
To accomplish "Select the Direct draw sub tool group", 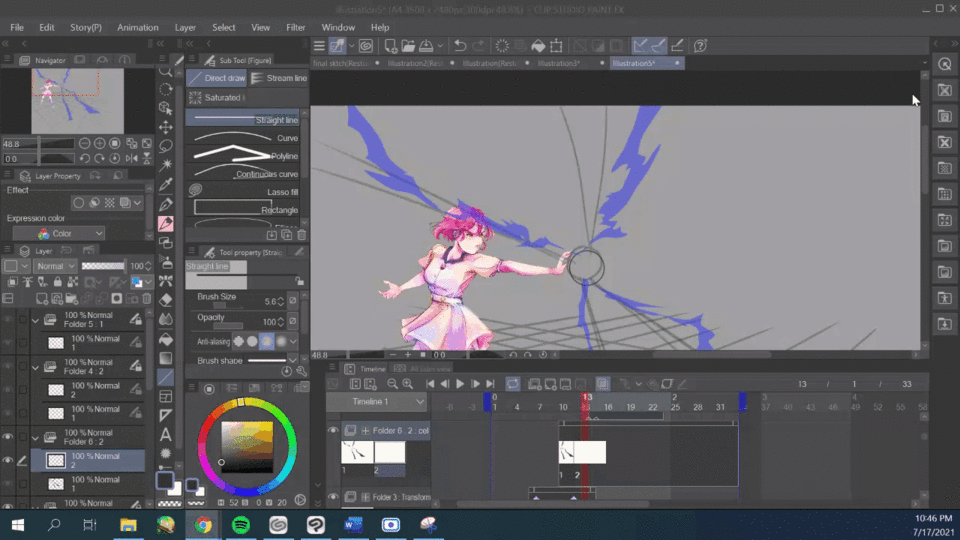I will pos(217,78).
